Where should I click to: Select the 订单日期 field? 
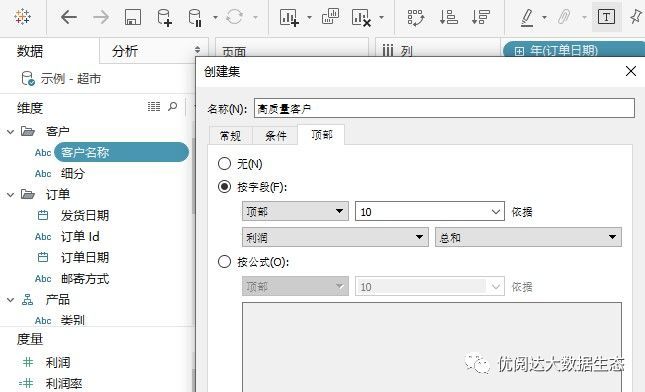click(x=85, y=257)
